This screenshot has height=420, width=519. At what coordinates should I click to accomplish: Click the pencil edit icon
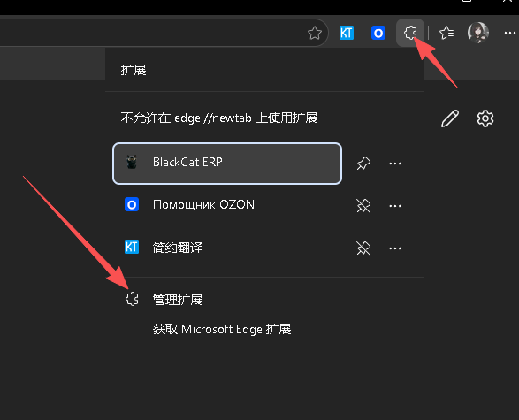tap(450, 118)
